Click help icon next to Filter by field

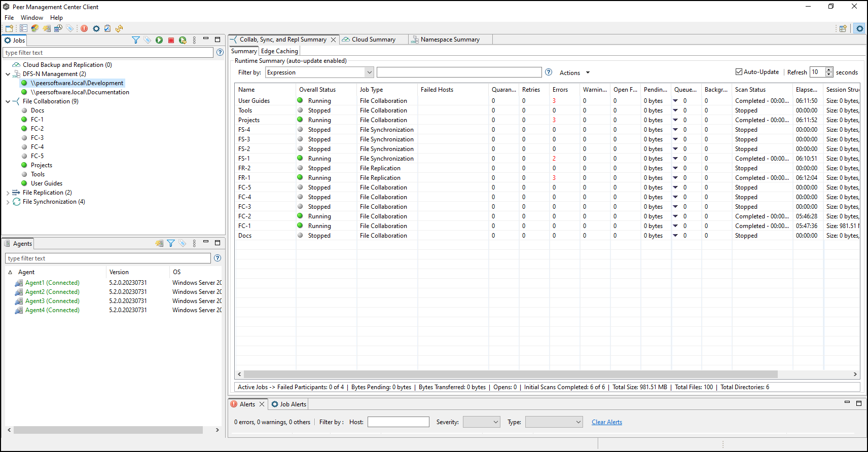pos(548,72)
